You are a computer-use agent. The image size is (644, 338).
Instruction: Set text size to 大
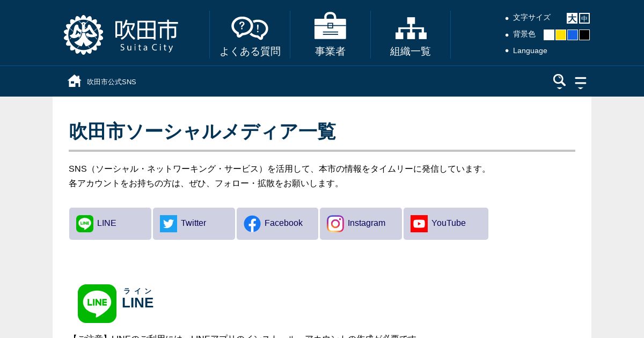572,18
